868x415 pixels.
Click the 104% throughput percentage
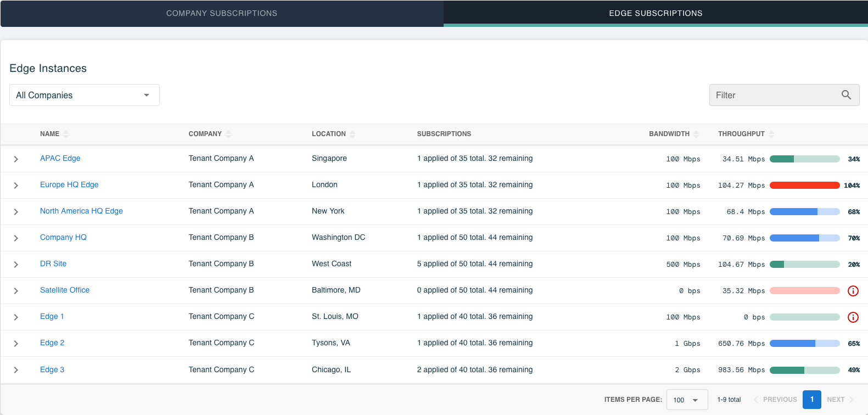point(852,186)
